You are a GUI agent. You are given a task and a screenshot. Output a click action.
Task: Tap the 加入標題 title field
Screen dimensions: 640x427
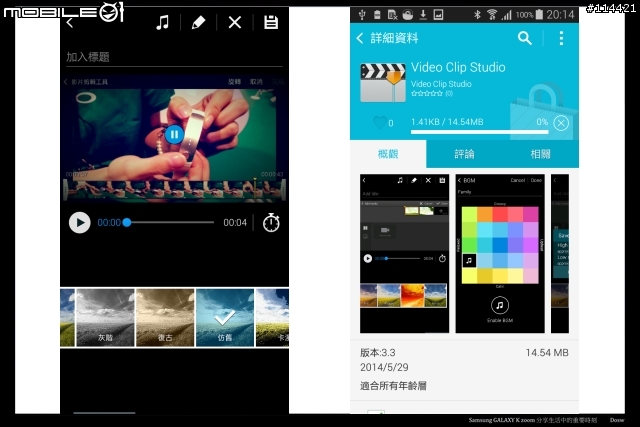click(x=174, y=57)
